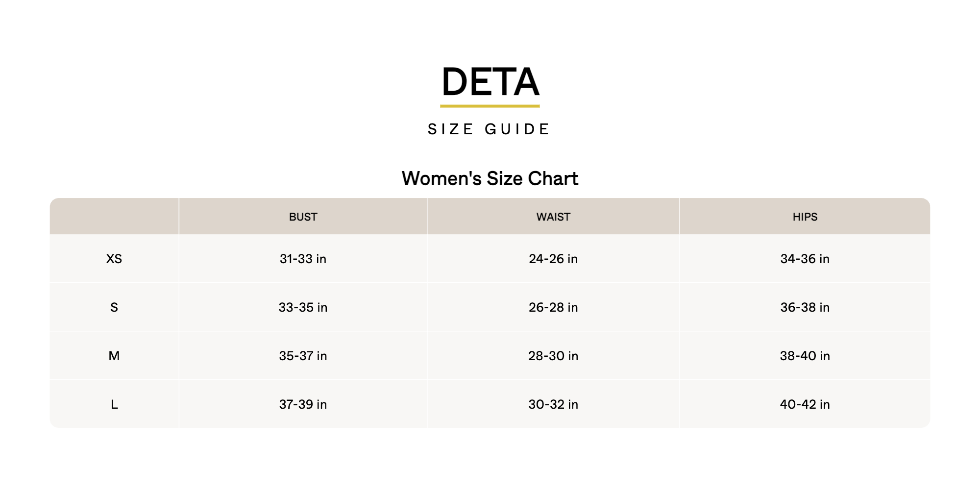
Task: Click the Women's Size Chart title
Action: pyautogui.click(x=490, y=179)
